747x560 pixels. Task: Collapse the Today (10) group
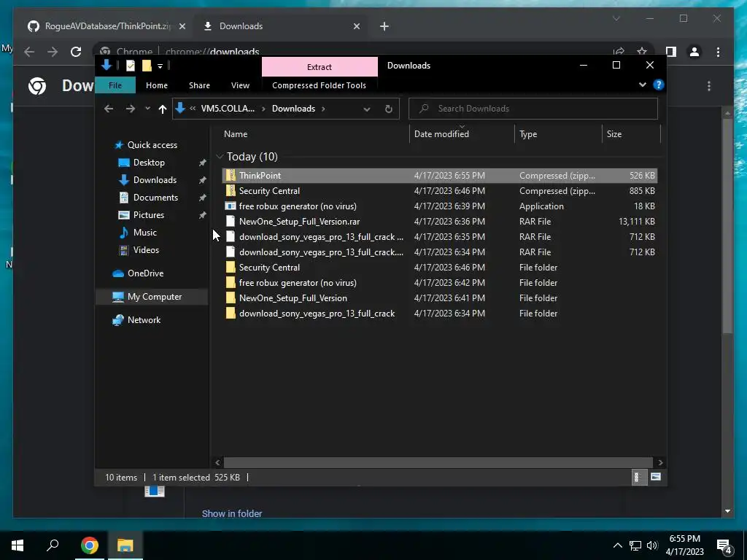click(220, 156)
